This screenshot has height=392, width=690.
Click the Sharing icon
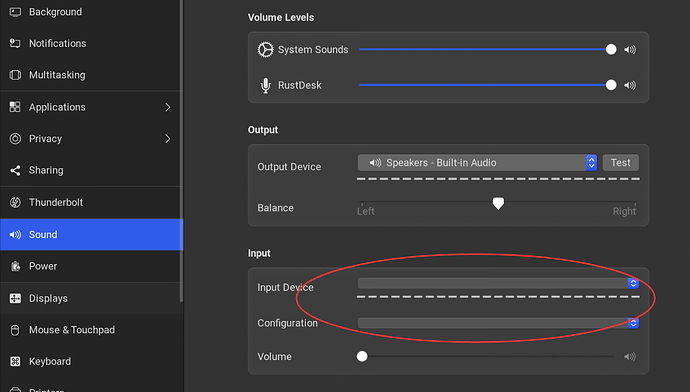click(x=15, y=170)
